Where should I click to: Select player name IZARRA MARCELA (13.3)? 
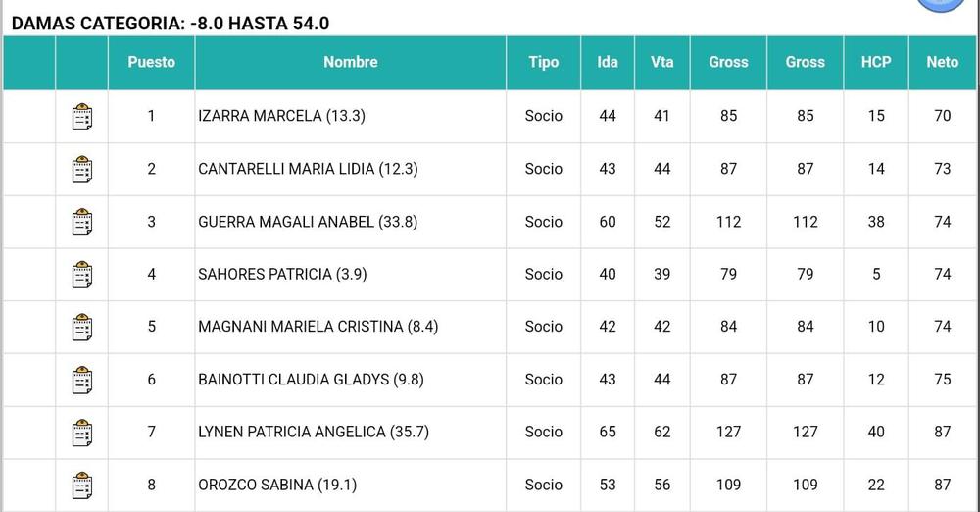tap(281, 116)
